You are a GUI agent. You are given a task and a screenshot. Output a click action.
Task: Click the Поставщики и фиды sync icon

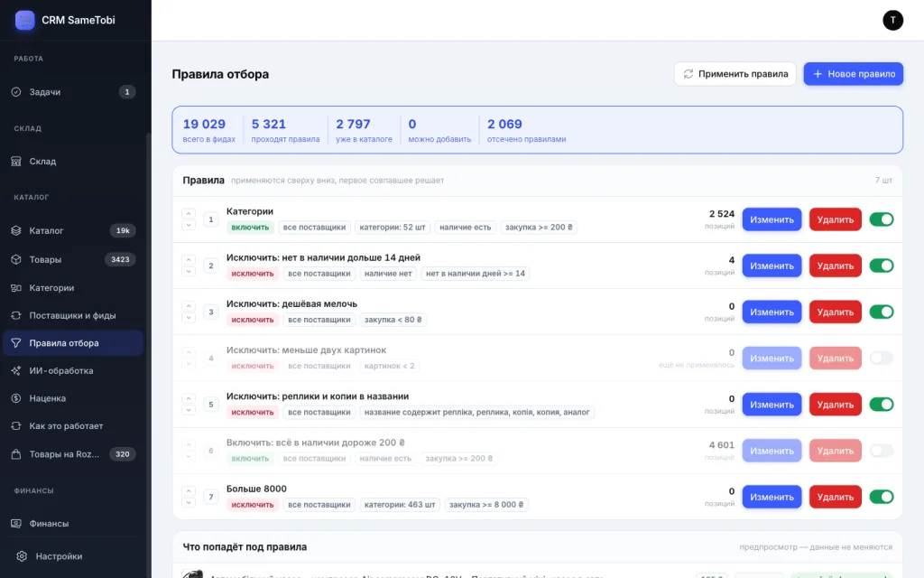pyautogui.click(x=16, y=315)
